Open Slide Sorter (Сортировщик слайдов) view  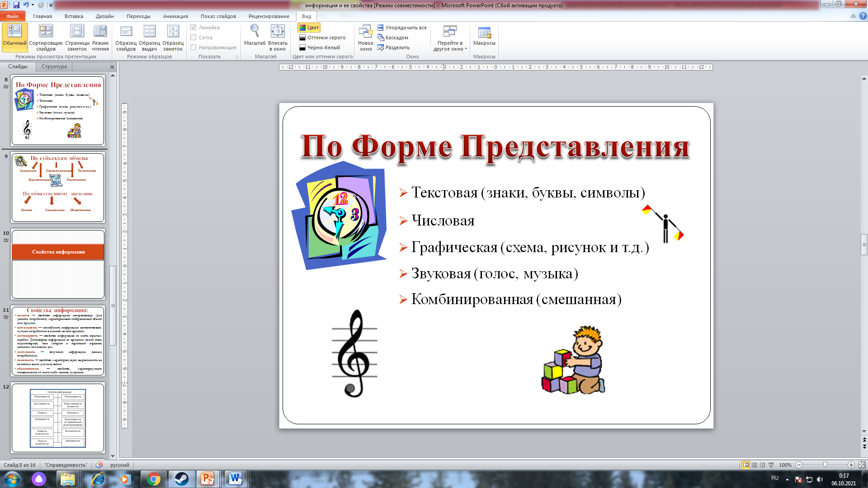click(x=46, y=38)
